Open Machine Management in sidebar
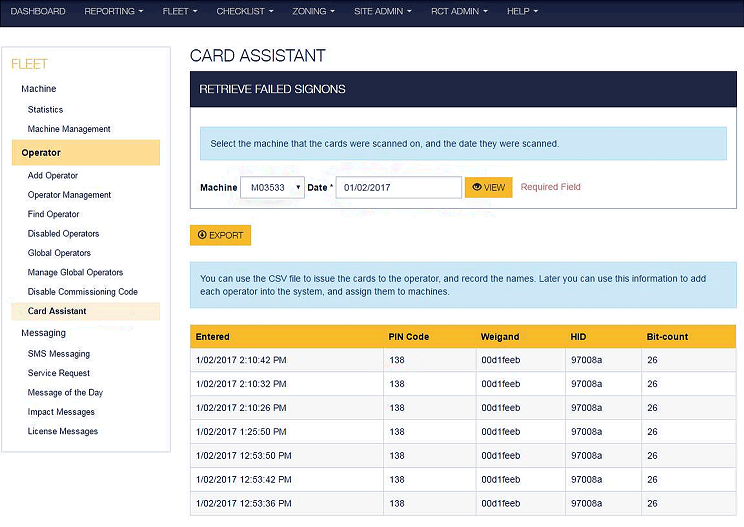This screenshot has width=744, height=527. [x=69, y=129]
